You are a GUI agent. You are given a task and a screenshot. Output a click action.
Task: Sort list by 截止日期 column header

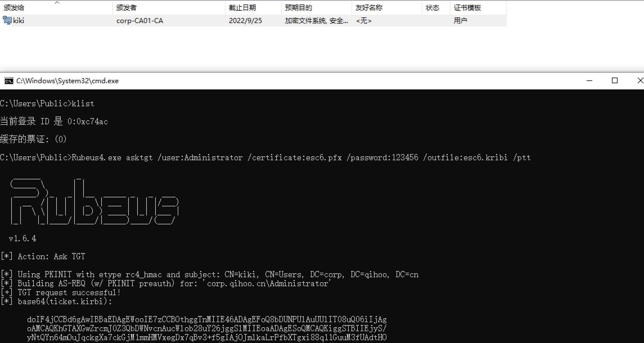tap(242, 8)
